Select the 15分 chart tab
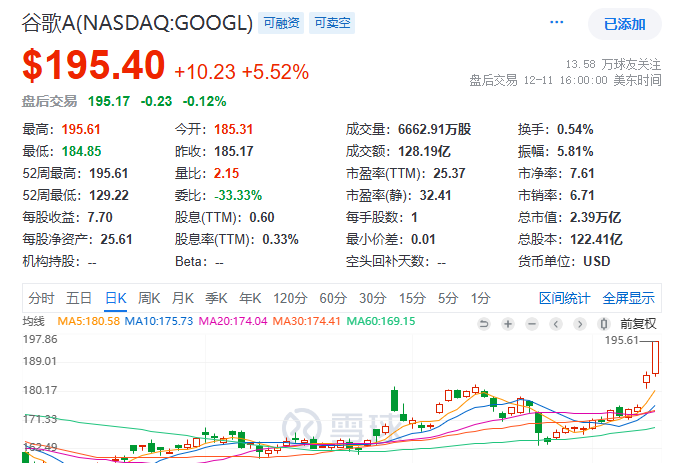This screenshot has width=678, height=463. [412, 298]
